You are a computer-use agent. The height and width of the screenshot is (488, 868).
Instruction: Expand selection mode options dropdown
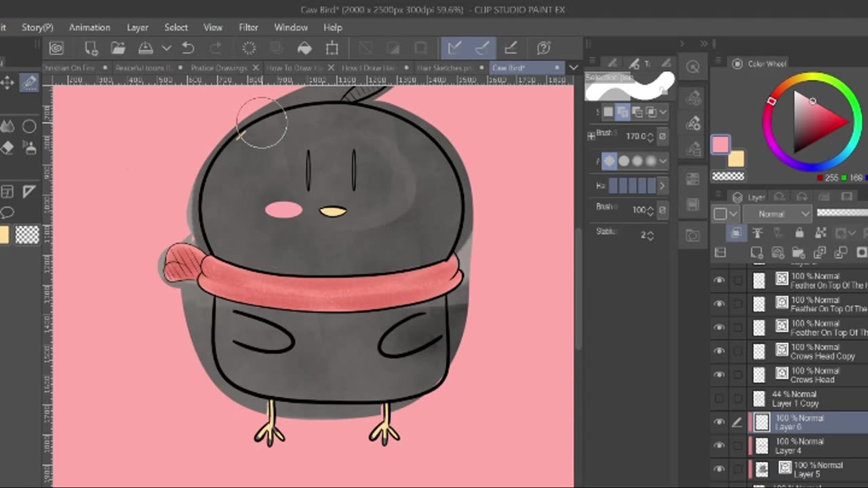[x=663, y=112]
